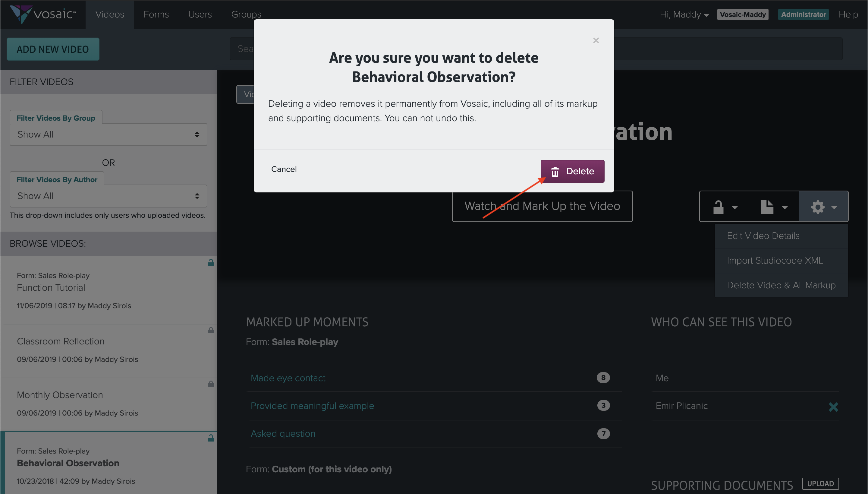Expand Filter Videos By Author dropdown
868x494 pixels.
tap(108, 196)
